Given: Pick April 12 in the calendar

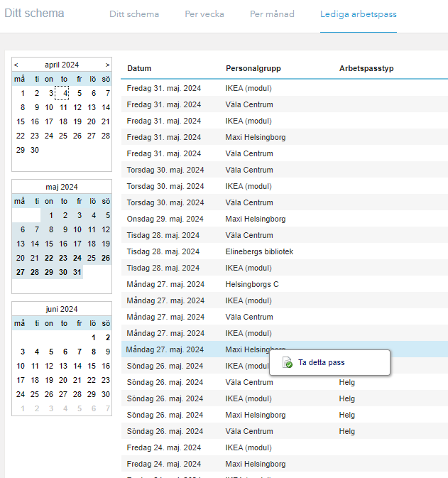Looking at the screenshot, I should click(77, 108).
